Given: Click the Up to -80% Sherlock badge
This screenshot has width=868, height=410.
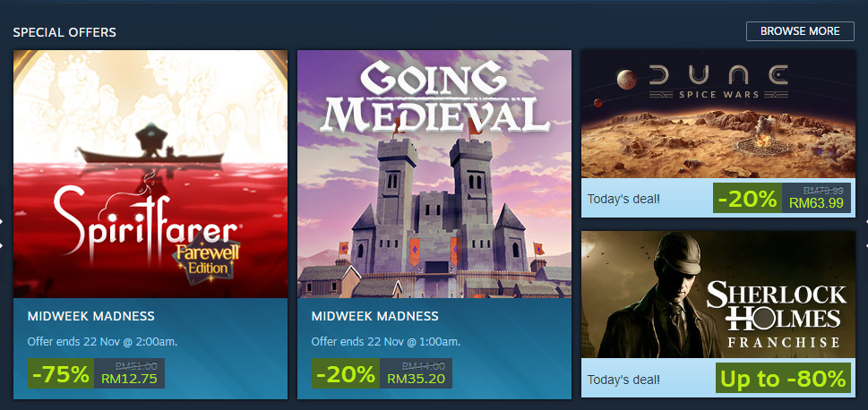Looking at the screenshot, I should (x=781, y=378).
